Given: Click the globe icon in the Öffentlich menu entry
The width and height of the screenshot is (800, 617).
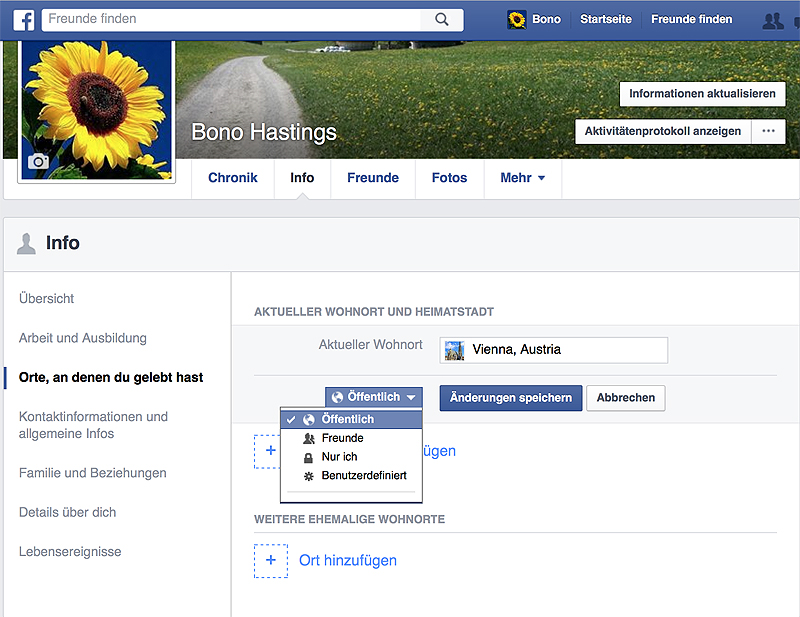Looking at the screenshot, I should point(309,419).
